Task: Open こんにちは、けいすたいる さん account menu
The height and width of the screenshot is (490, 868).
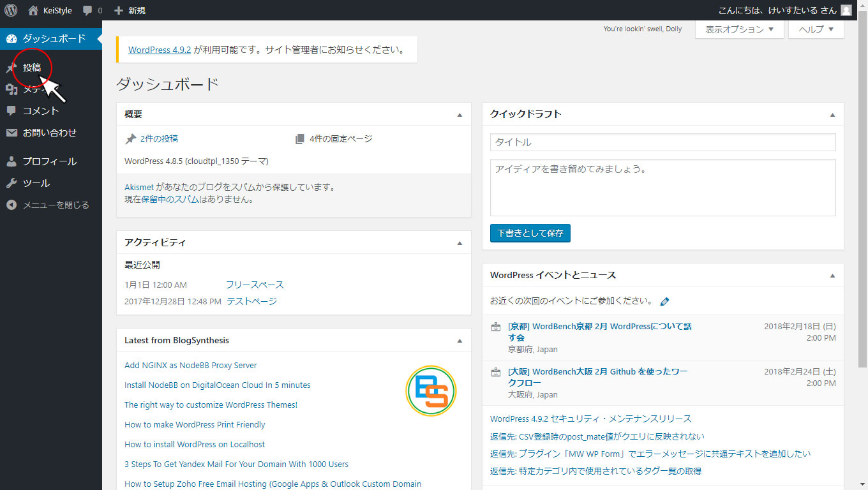Action: (777, 10)
